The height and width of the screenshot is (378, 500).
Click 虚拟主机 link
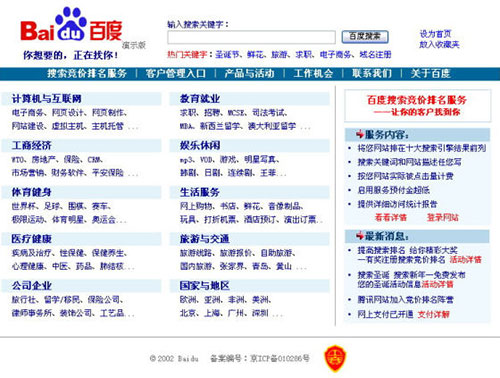point(67,126)
